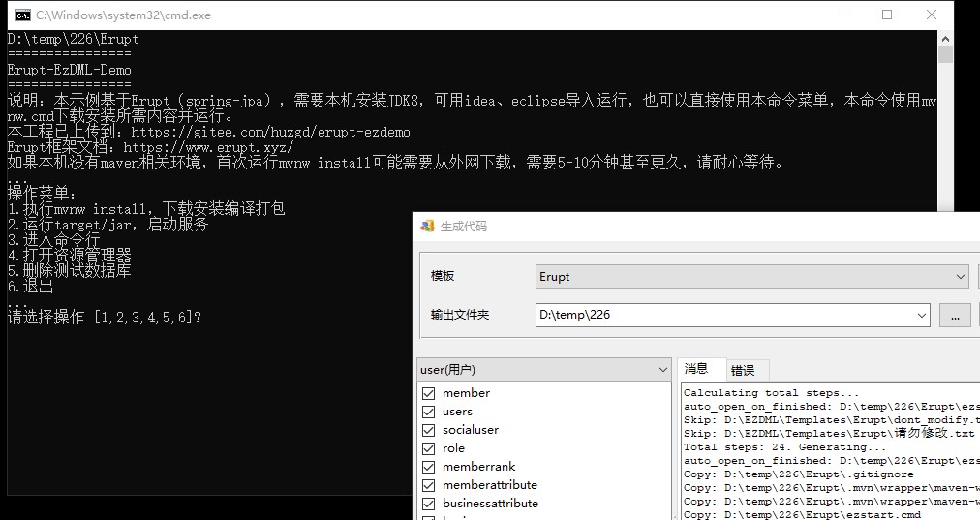
Task: Click menu line '2.运行target/jar' in cmd
Action: pos(107,225)
